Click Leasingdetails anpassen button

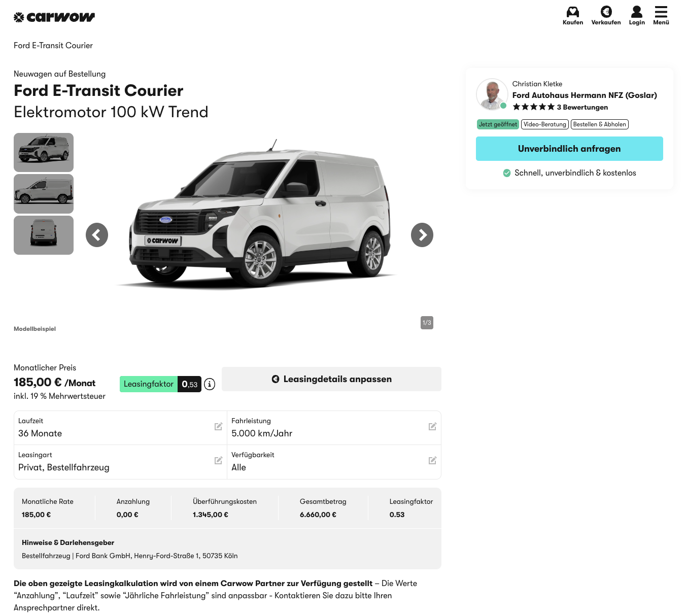tap(331, 379)
